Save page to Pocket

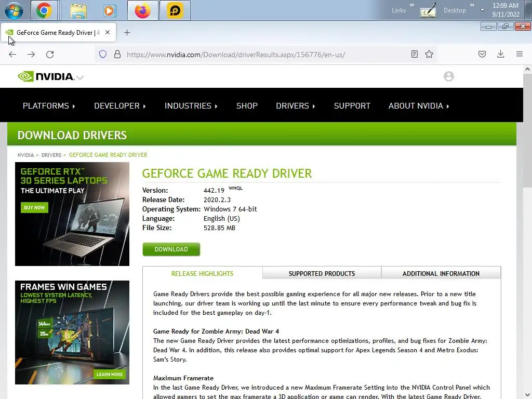click(x=482, y=54)
